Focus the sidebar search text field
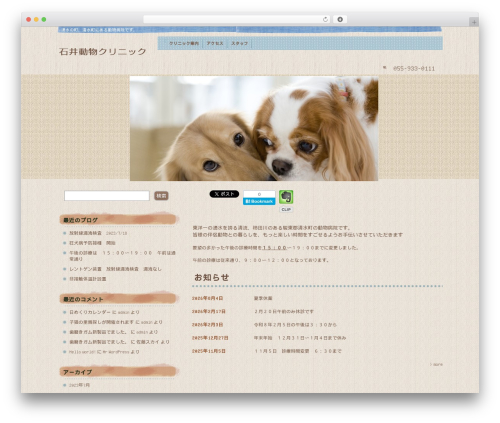The width and height of the screenshot is (500, 423). tap(107, 196)
